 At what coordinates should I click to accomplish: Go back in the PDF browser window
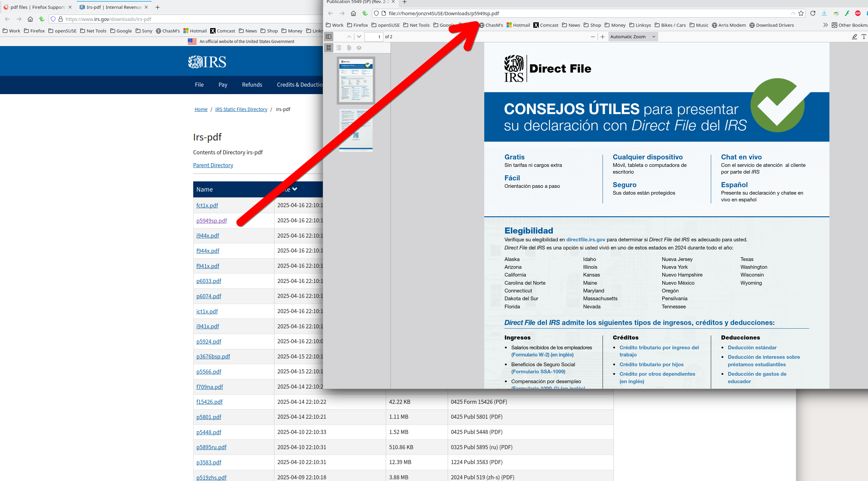331,13
